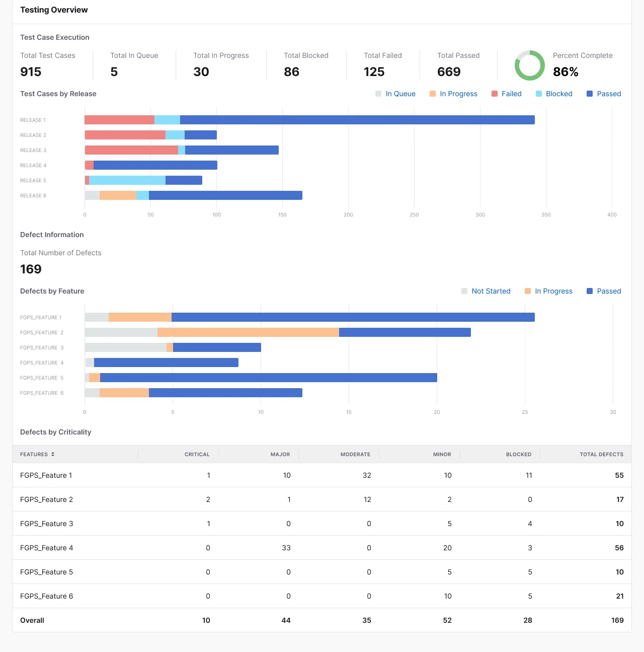Select the FGPS_Feature 6 table row label
This screenshot has width=644, height=652.
[46, 596]
